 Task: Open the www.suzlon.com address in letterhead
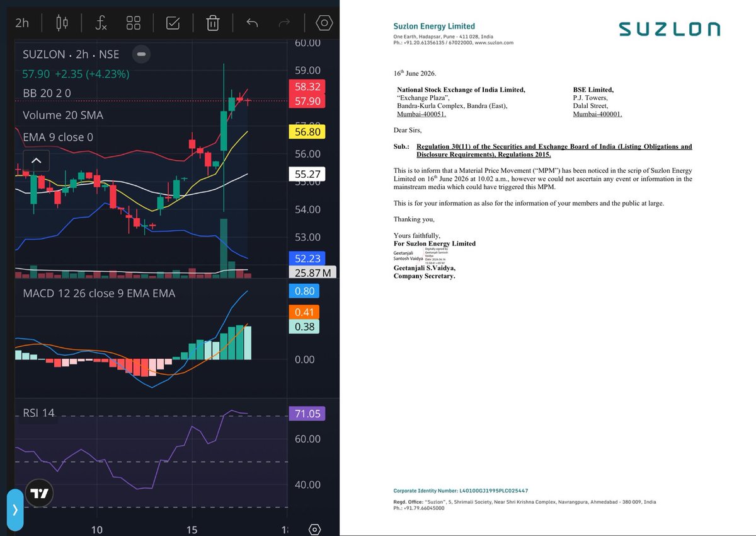(x=494, y=43)
